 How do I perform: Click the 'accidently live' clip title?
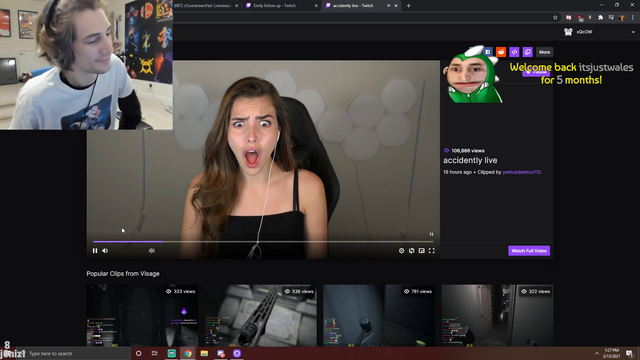[x=470, y=160]
